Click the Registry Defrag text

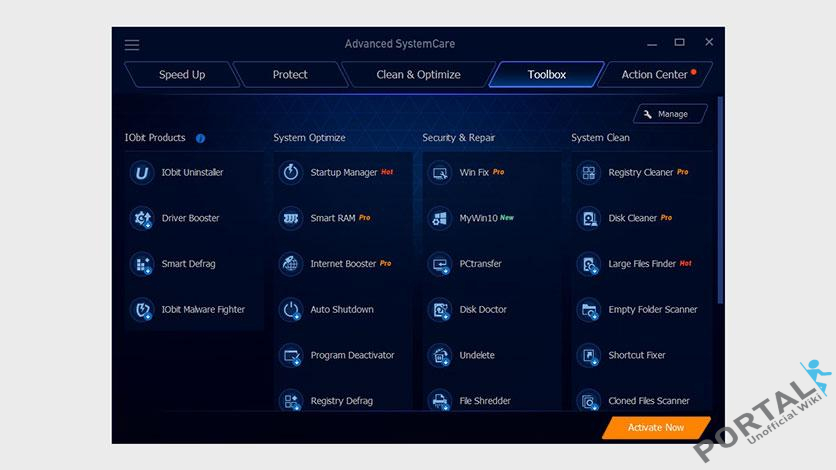click(342, 401)
